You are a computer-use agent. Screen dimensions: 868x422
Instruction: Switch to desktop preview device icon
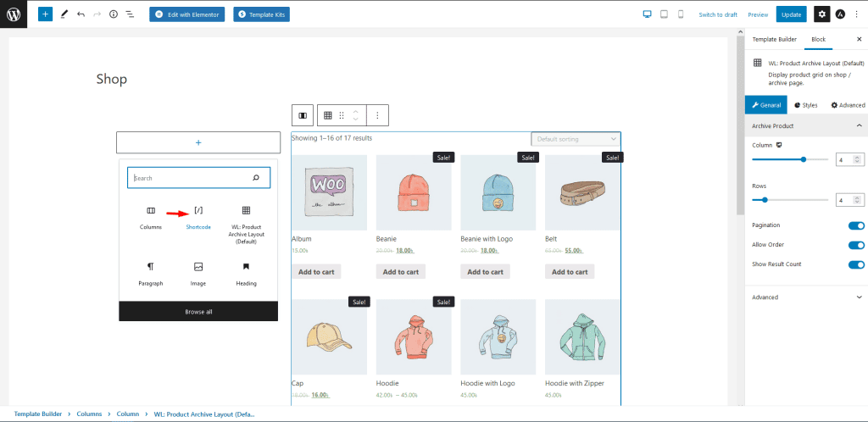(x=647, y=14)
